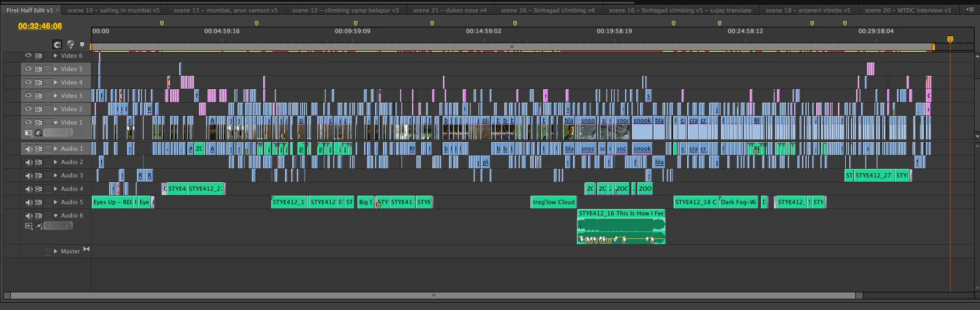Collapse the Audio 6 track
This screenshot has height=310, width=980.
click(55, 215)
